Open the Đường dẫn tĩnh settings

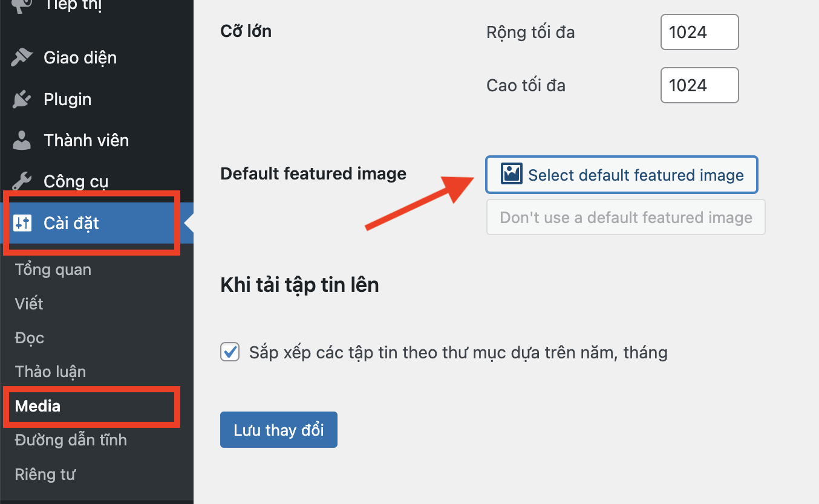tap(71, 440)
